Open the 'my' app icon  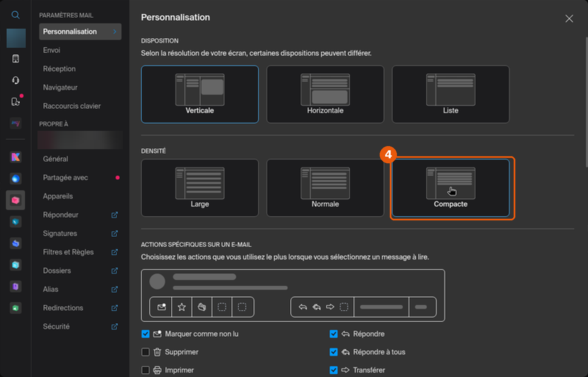16,123
